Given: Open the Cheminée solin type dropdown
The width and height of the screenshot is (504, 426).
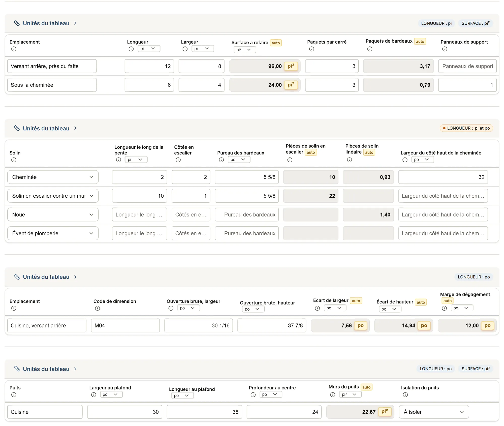Looking at the screenshot, I should 53,177.
